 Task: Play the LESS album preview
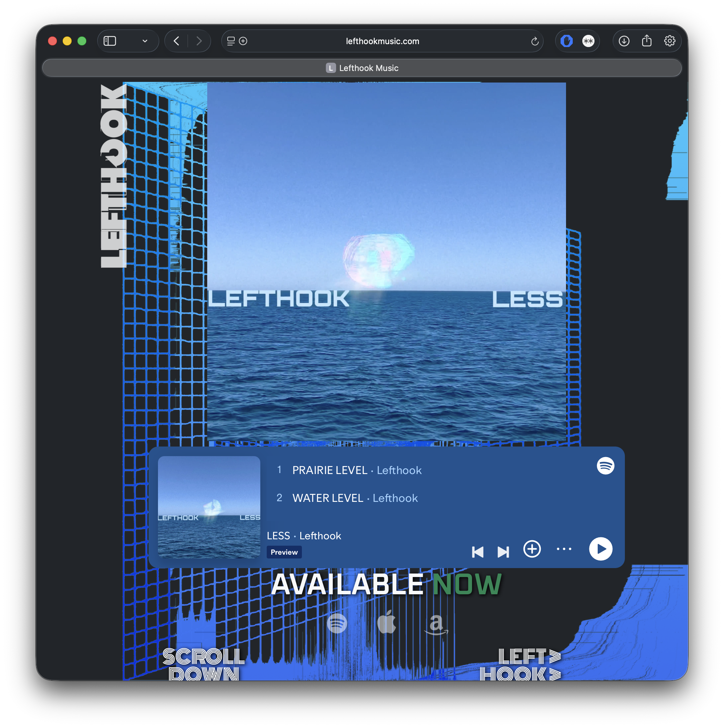click(601, 549)
